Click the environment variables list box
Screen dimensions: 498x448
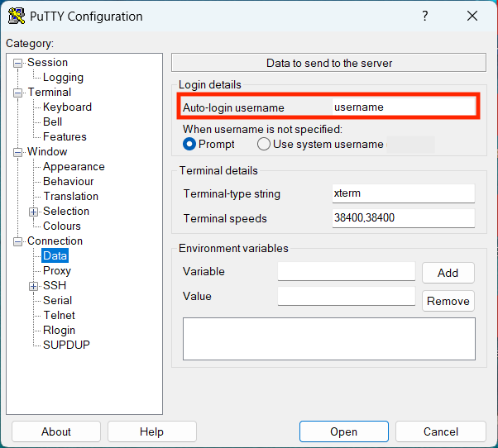[x=329, y=339]
